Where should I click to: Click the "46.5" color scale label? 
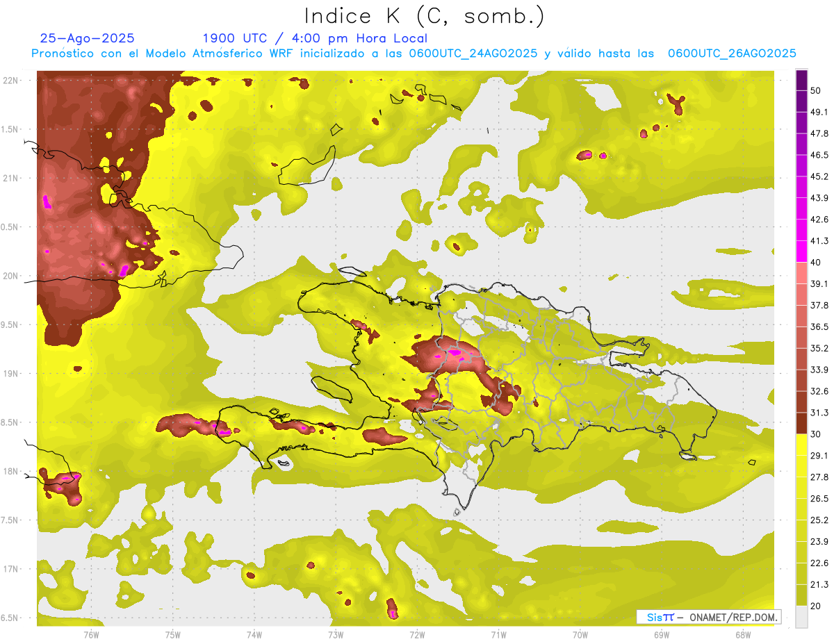[819, 155]
